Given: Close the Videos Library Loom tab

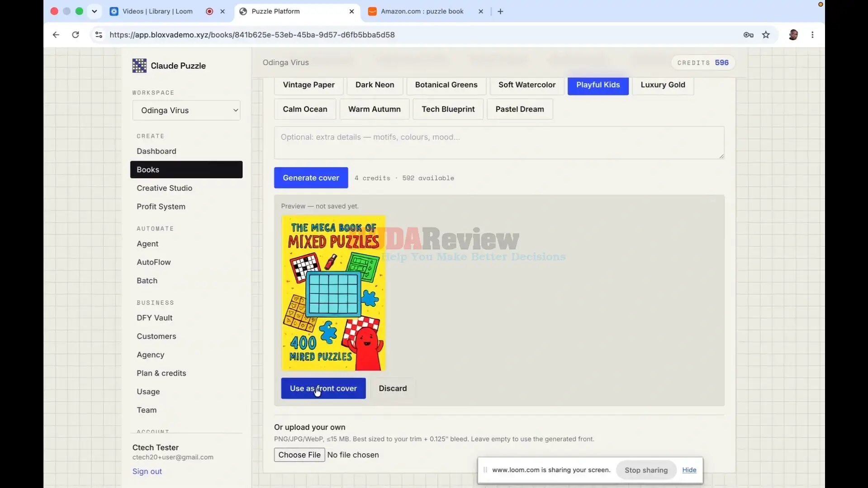Looking at the screenshot, I should [223, 11].
